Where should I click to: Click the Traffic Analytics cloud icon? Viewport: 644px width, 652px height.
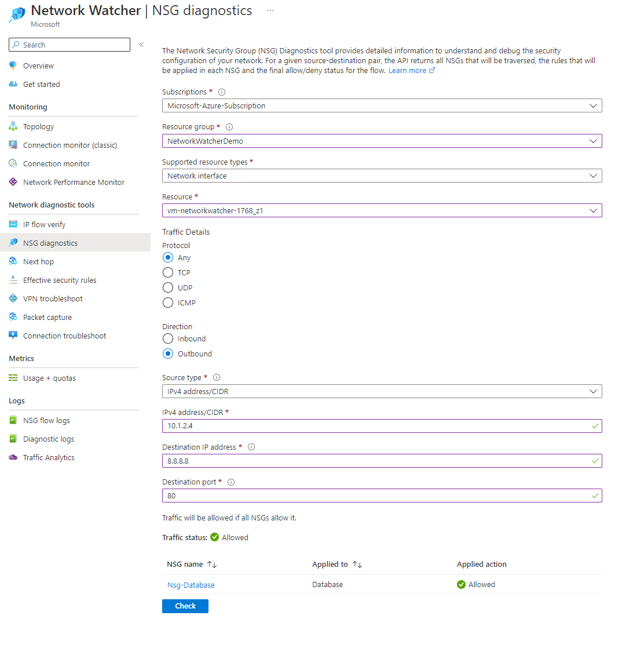(13, 457)
